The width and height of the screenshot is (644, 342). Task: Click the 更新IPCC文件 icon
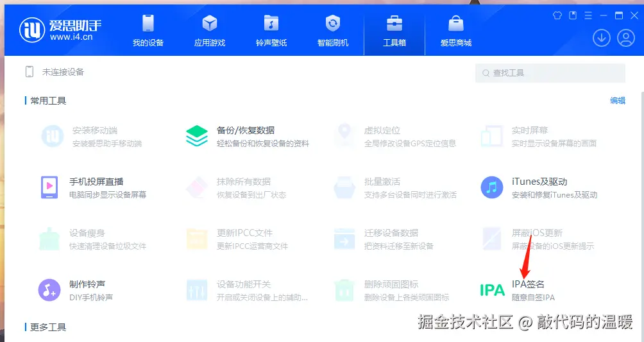pyautogui.click(x=197, y=239)
